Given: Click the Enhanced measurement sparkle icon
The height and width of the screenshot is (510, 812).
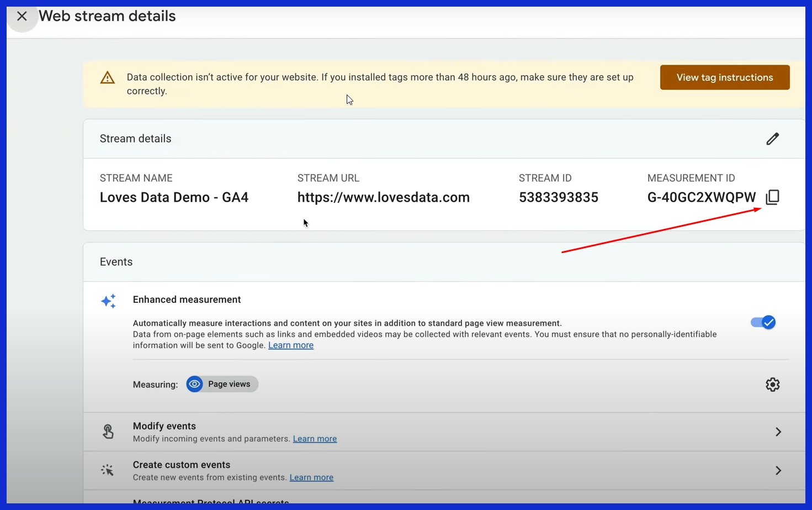Looking at the screenshot, I should point(108,301).
